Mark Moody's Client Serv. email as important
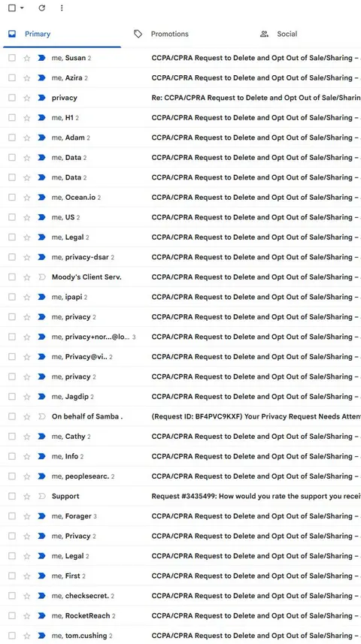361x644 pixels. tap(41, 277)
